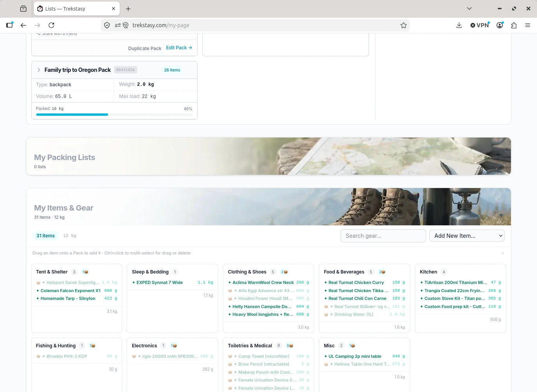Click the packed box icon in Electronics header

click(x=174, y=346)
